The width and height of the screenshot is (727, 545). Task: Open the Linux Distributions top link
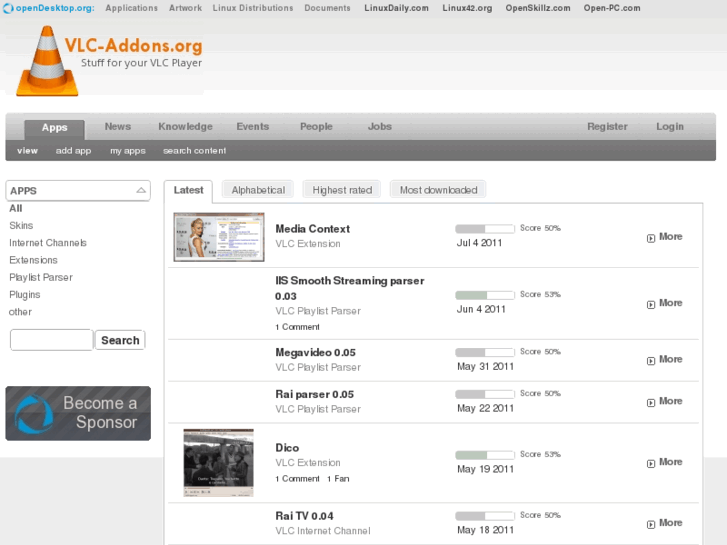253,8
